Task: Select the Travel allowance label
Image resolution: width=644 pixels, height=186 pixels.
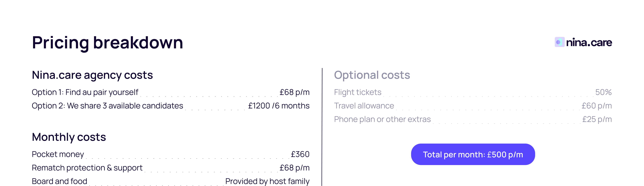Action: tap(364, 106)
